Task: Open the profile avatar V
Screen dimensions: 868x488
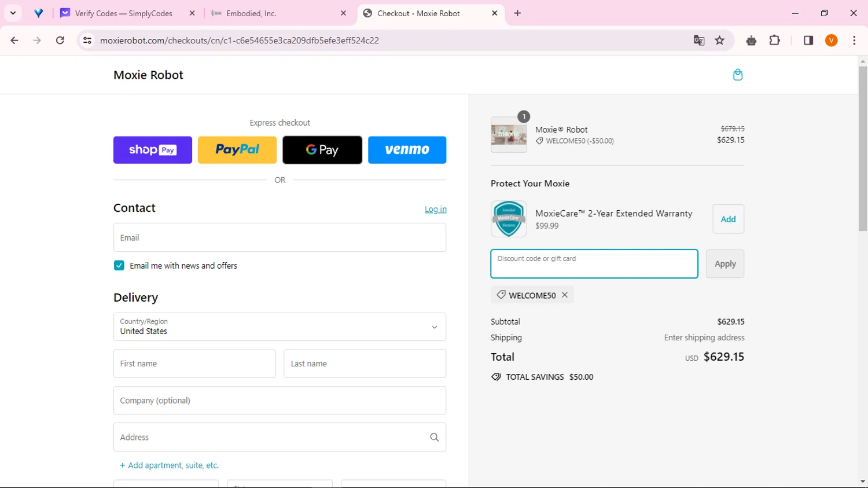Action: 832,41
